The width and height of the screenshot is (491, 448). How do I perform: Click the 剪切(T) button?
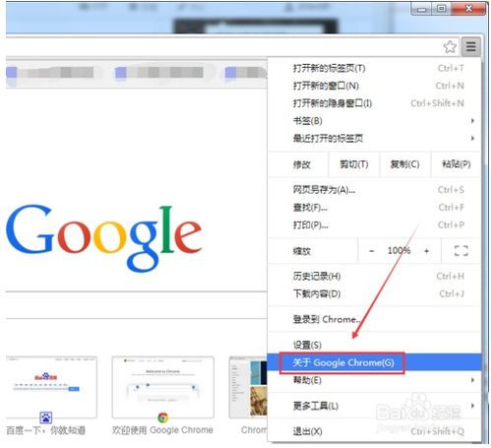pos(354,164)
